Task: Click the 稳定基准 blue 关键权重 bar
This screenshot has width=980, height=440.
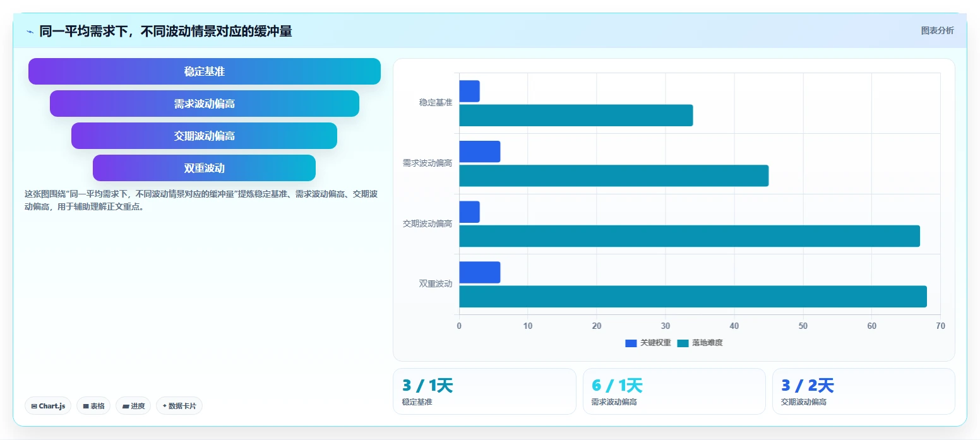Action: (469, 91)
